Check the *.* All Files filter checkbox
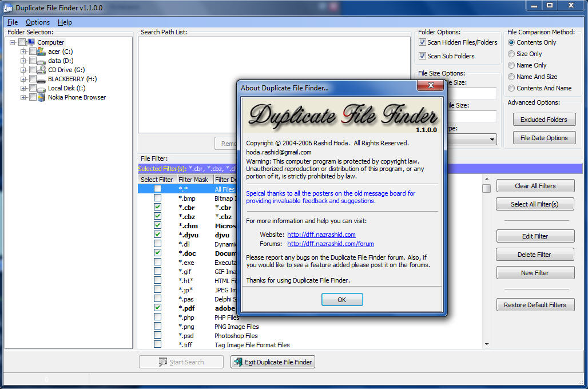This screenshot has height=389, width=588. (x=157, y=189)
